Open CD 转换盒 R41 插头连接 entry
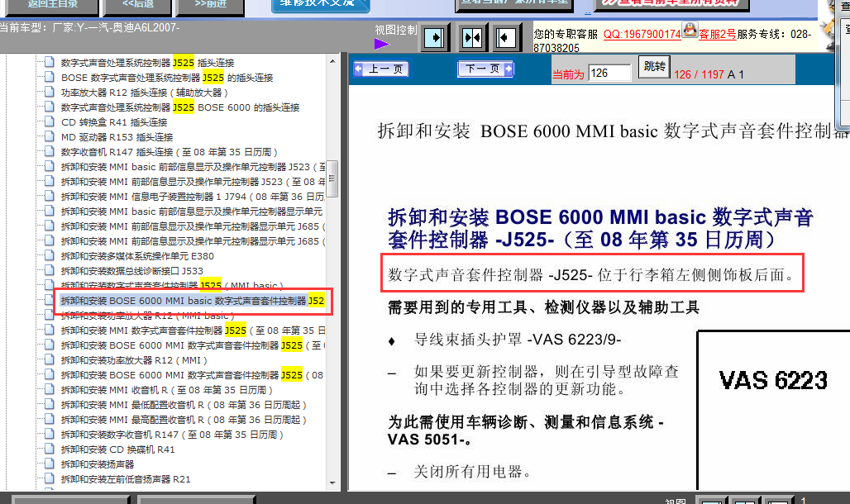850x504 pixels. [114, 122]
